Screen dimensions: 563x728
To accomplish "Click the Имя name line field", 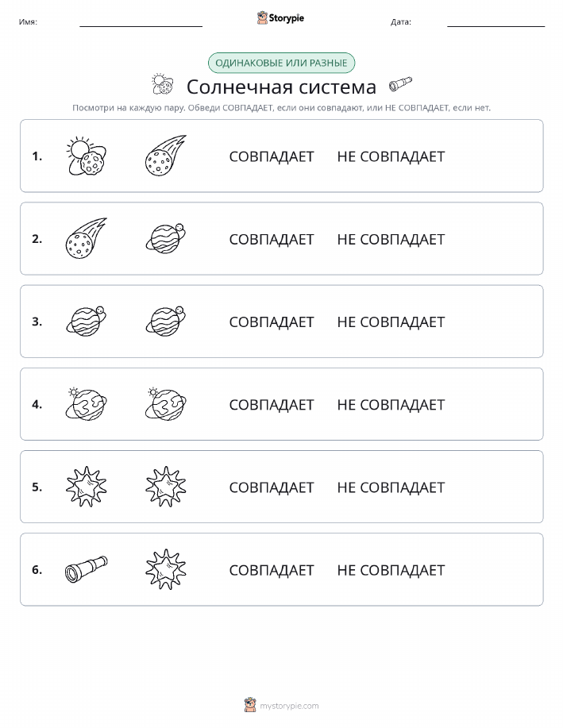I will 141,21.
